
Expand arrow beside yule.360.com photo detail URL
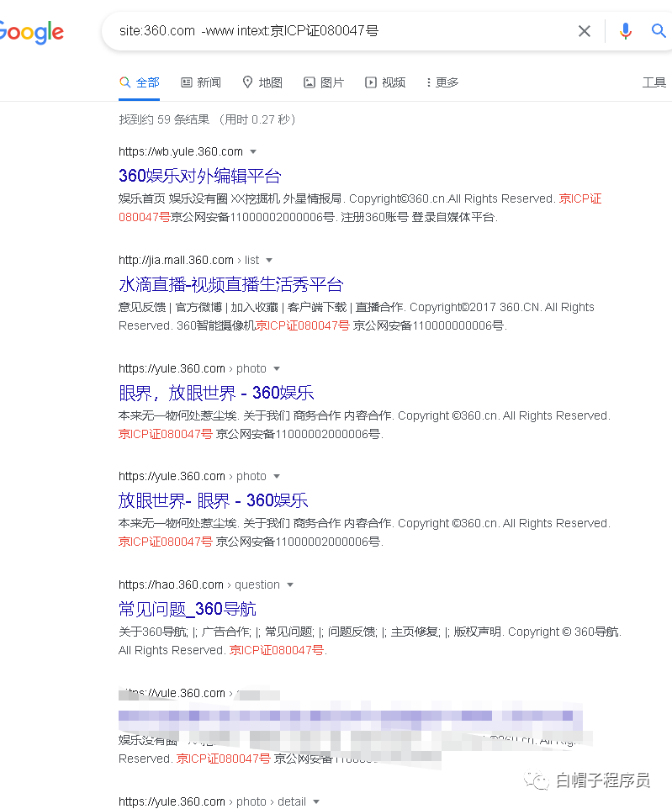[316, 801]
